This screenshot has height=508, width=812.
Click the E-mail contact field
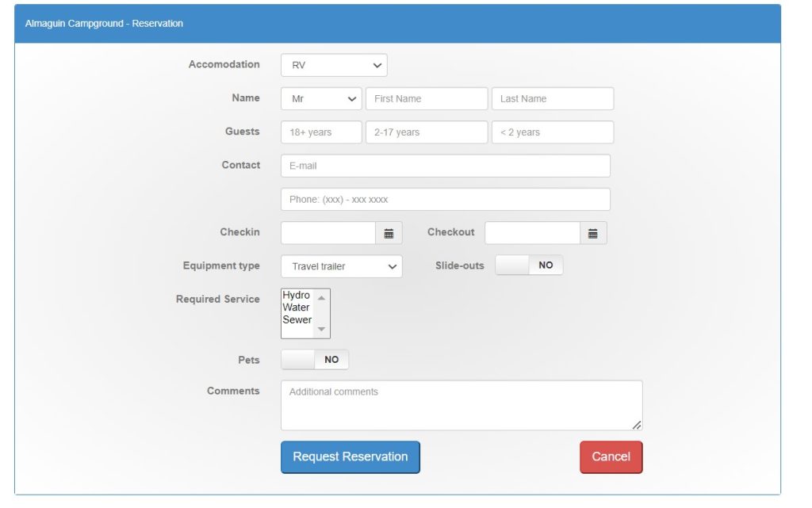[x=445, y=166]
